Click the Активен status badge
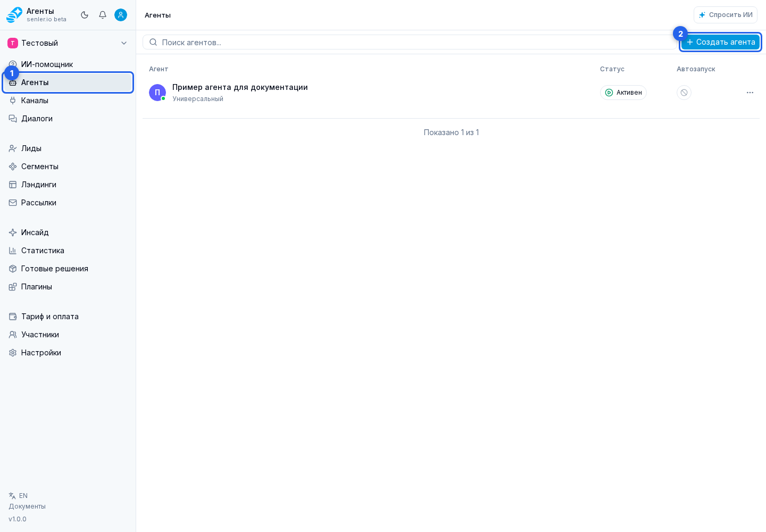Viewport: 766px width, 532px height. (623, 93)
